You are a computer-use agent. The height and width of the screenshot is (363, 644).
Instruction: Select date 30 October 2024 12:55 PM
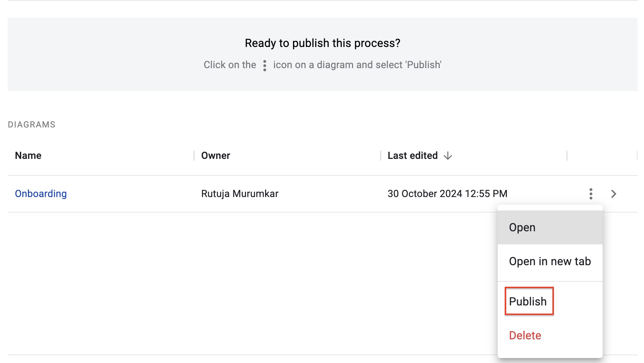coord(447,194)
